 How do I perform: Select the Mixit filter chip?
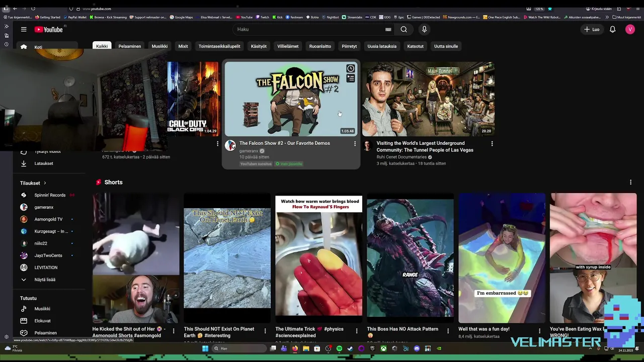point(183,46)
